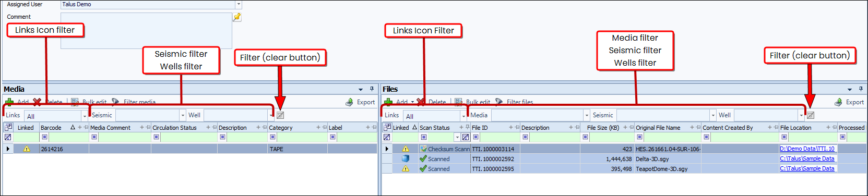Click the Circulation Status filter condition icon
868x196 pixels.
pos(156,137)
